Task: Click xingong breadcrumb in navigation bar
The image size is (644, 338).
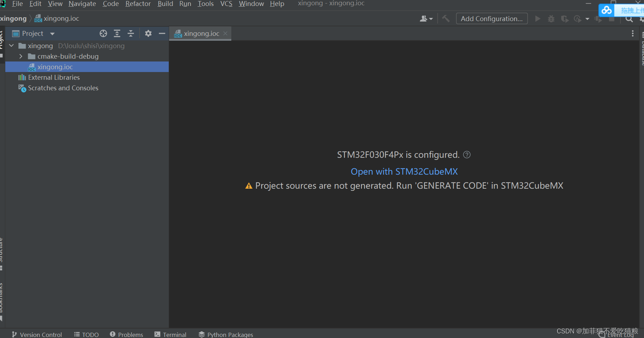Action: pyautogui.click(x=13, y=19)
